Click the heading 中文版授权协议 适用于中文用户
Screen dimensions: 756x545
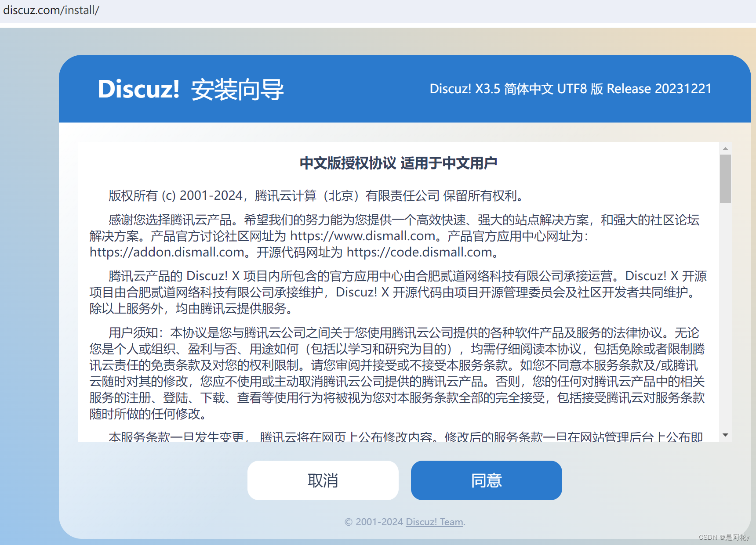[x=398, y=163]
